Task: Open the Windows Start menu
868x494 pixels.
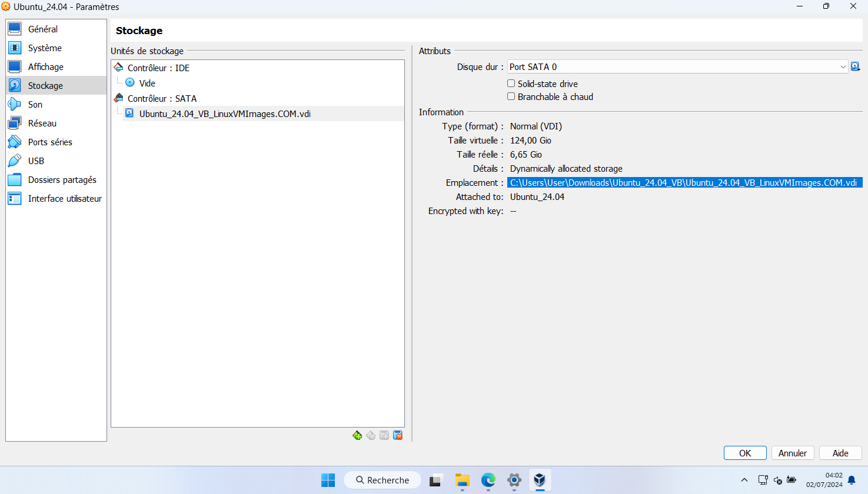Action: (x=328, y=480)
